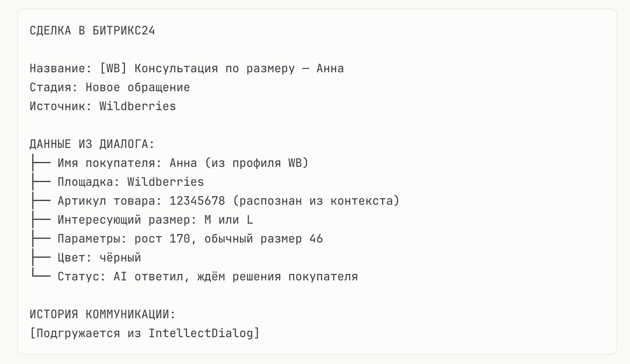
Task: Select the 'Стадия: Новое обращение' line
Action: tap(110, 87)
